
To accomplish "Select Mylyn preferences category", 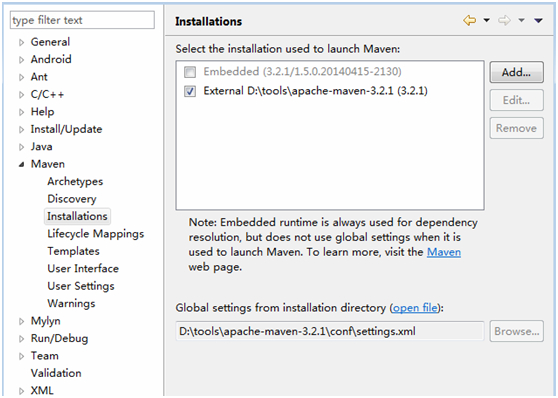I will tap(46, 321).
